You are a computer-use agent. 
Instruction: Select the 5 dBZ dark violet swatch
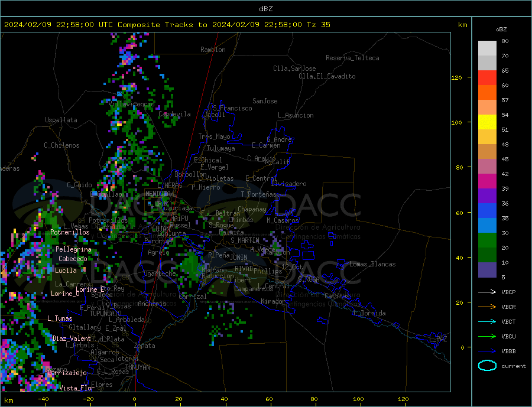(487, 270)
